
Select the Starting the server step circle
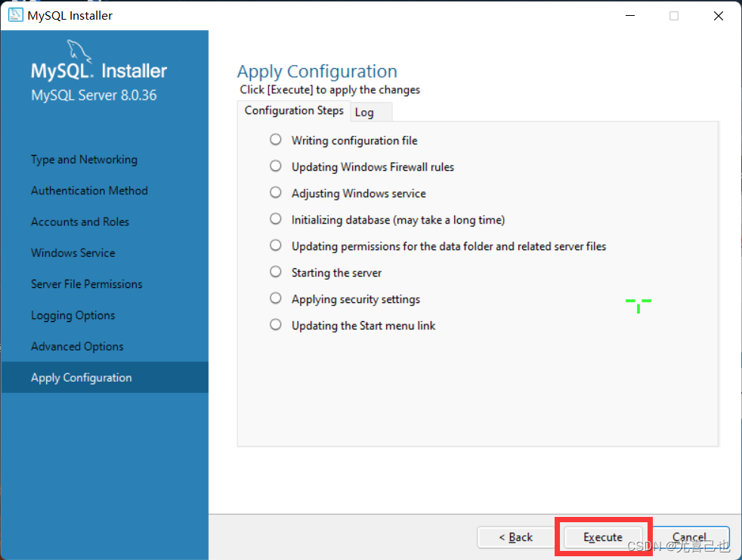click(275, 272)
